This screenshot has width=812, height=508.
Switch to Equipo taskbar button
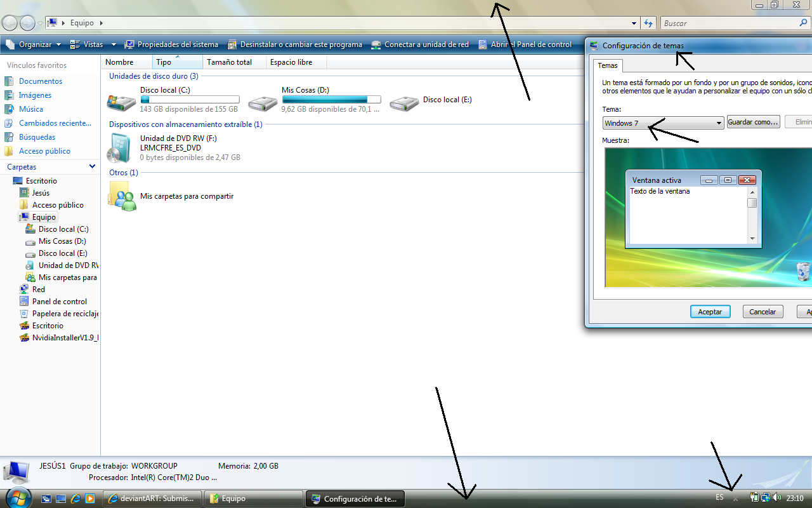coord(254,498)
